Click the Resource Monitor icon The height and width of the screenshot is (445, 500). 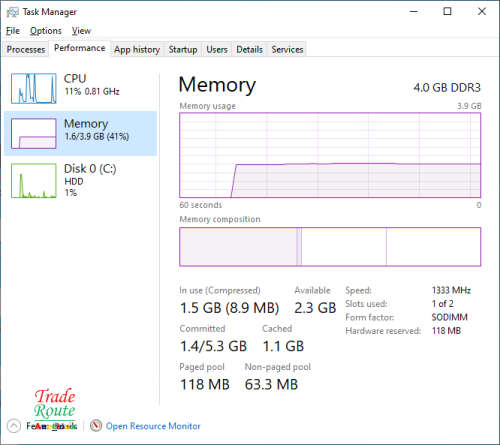pos(96,426)
